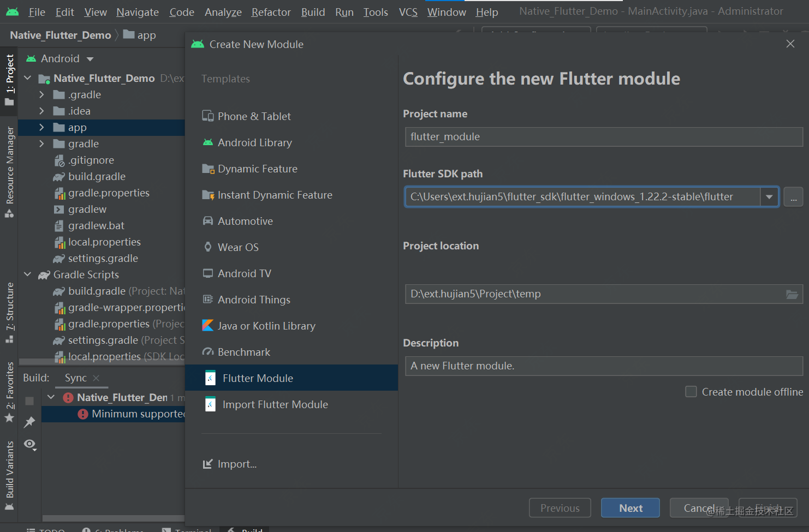Select the Automotive template
Screen dimensions: 809x532
click(237, 221)
